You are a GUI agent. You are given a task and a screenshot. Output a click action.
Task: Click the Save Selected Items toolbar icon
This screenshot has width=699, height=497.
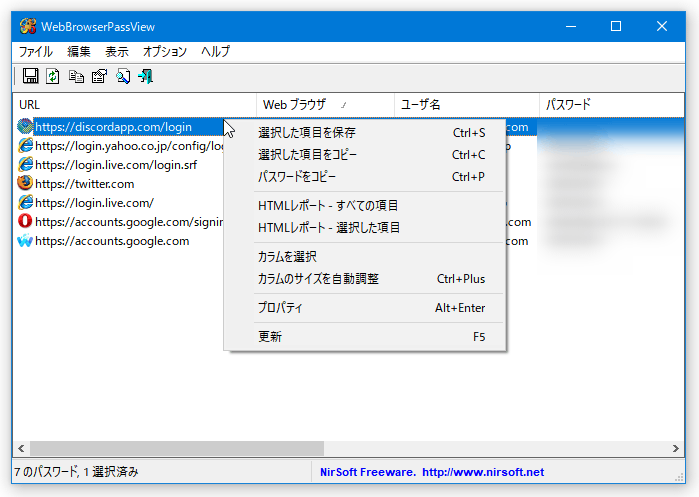(x=30, y=76)
